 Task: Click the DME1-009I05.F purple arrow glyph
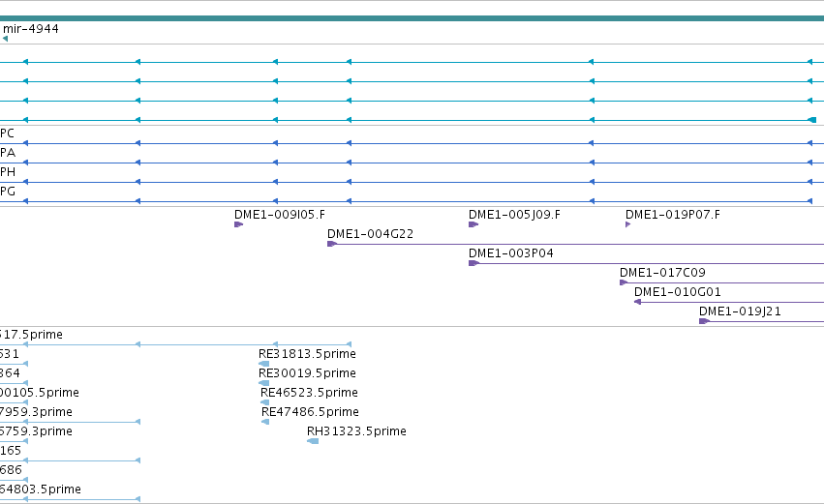238,224
